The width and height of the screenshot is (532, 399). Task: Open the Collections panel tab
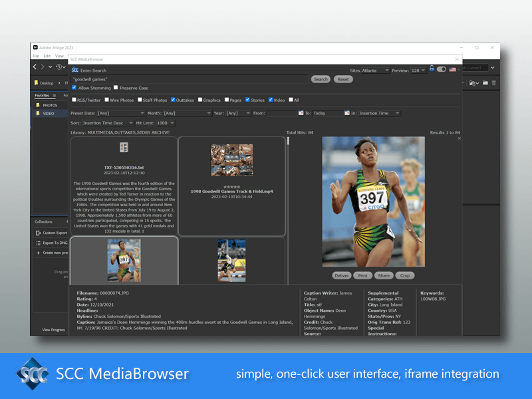[x=43, y=221]
